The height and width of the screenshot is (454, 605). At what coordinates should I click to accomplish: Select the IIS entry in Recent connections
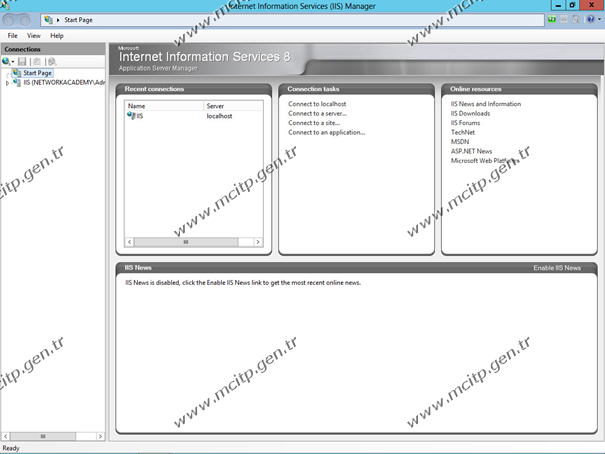[x=139, y=116]
